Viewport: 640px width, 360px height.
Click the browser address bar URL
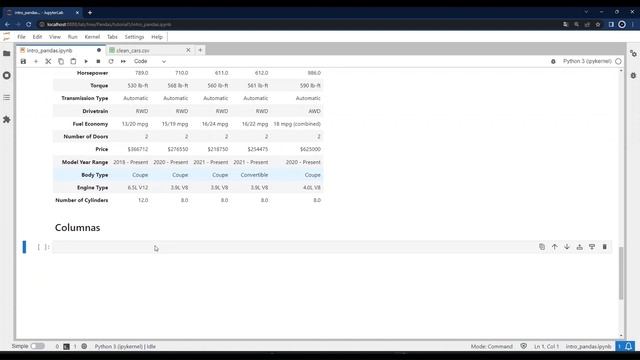[x=109, y=24]
